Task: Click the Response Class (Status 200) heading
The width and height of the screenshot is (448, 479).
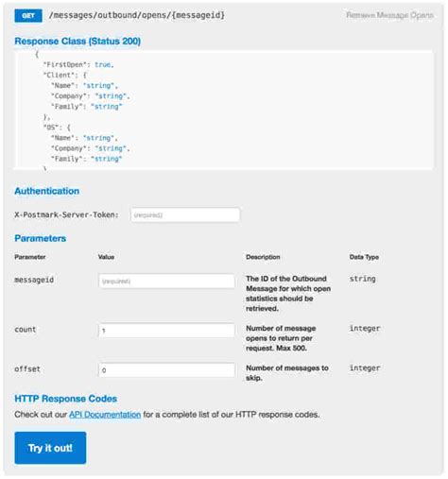Action: 78,42
